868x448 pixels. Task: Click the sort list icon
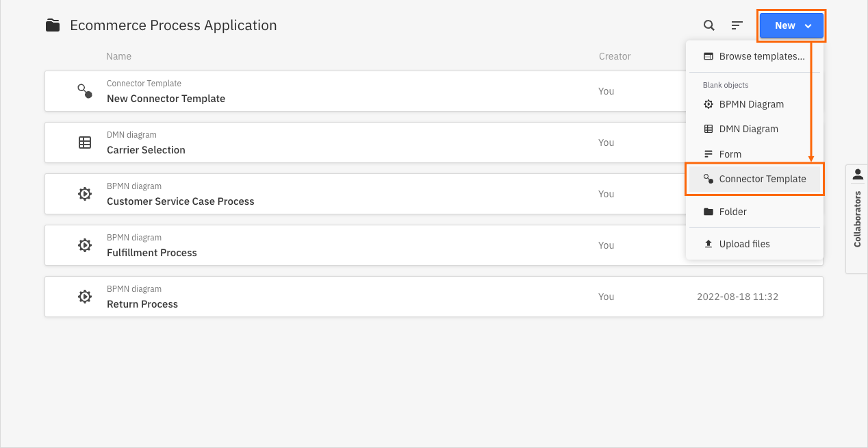(x=737, y=25)
